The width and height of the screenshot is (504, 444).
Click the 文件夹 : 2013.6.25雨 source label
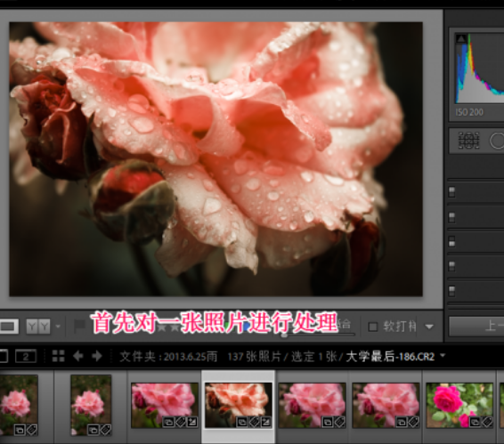pos(168,357)
